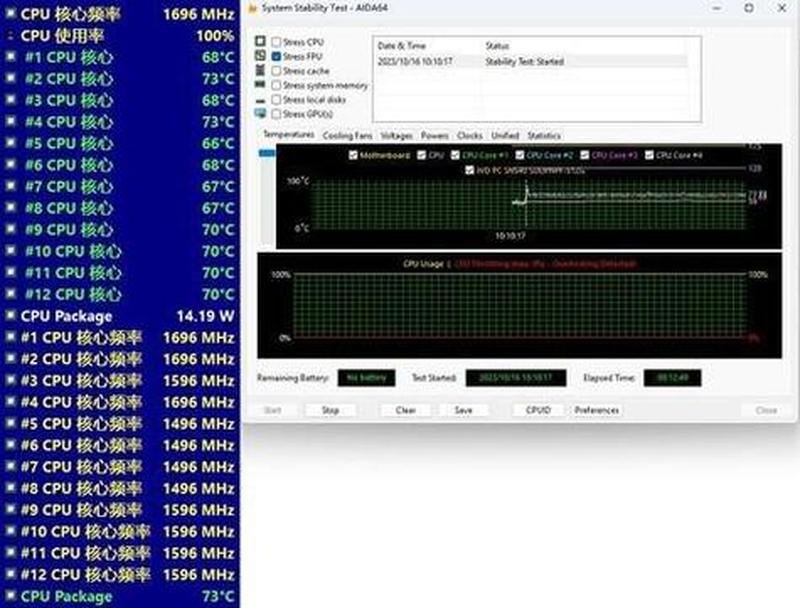Screen dimensions: 800x608
Task: Open the Clocks tab
Action: pos(469,135)
